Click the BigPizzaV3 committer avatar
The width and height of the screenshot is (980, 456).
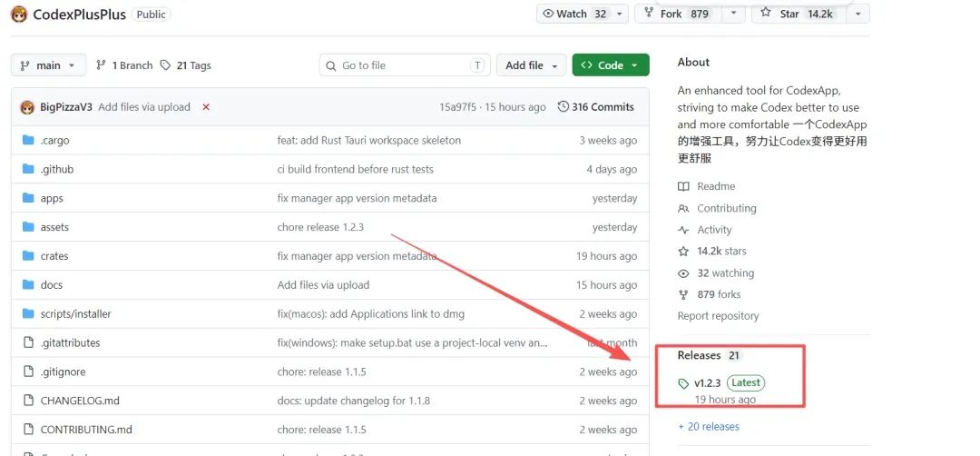27,107
